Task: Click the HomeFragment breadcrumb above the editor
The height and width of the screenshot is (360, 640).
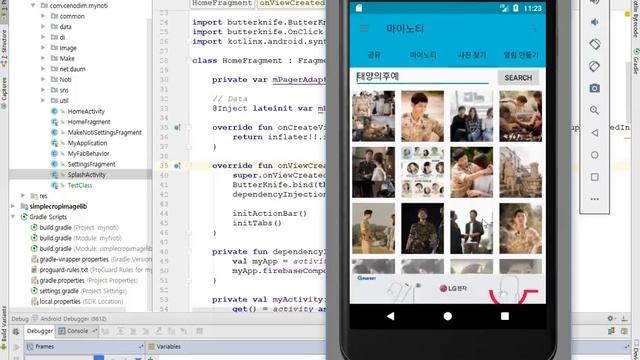Action: tap(222, 3)
